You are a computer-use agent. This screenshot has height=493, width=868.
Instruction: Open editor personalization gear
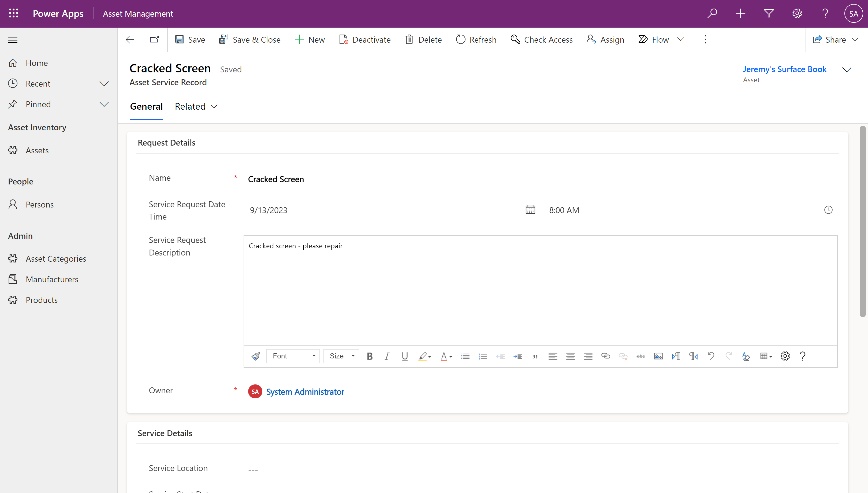click(x=785, y=356)
